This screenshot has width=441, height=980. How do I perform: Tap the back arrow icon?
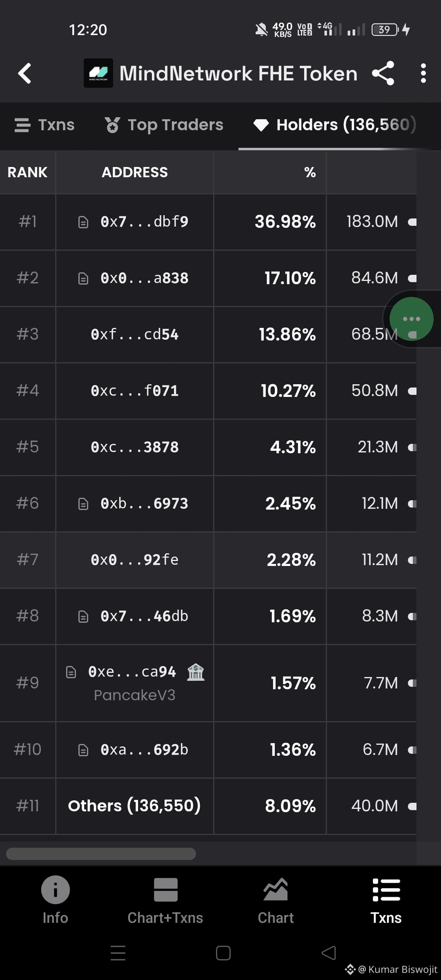tap(25, 73)
